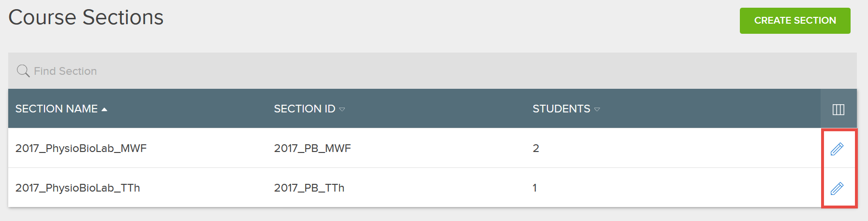Click section ID 2017_PB_TTh cell
Viewport: 868px width, 221px height.
(x=309, y=188)
